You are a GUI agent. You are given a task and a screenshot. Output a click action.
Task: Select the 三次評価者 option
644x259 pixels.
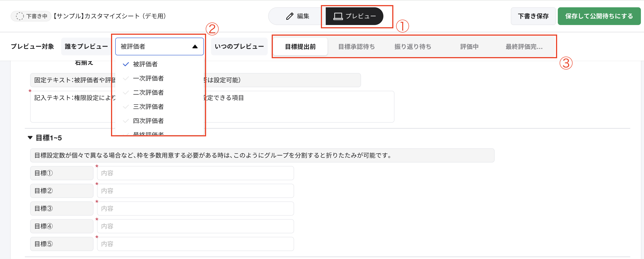pyautogui.click(x=148, y=107)
